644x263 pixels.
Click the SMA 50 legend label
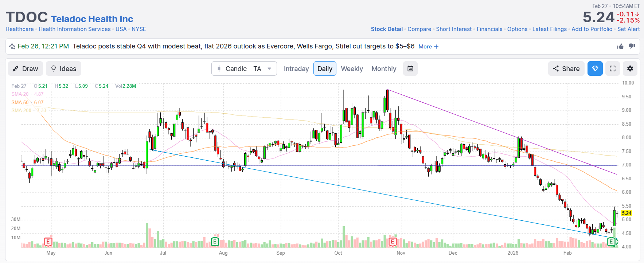point(27,102)
